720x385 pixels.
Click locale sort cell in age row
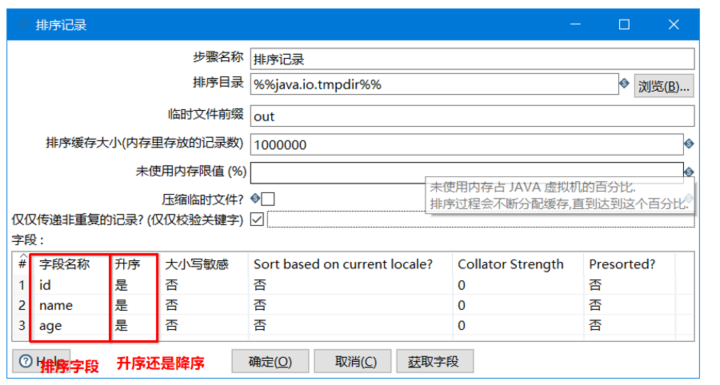pos(350,325)
